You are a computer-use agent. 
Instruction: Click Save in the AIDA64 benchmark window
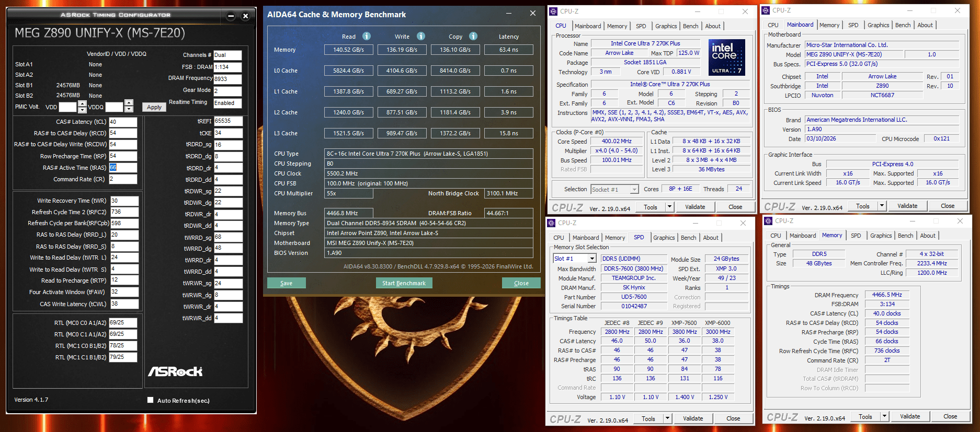point(286,283)
